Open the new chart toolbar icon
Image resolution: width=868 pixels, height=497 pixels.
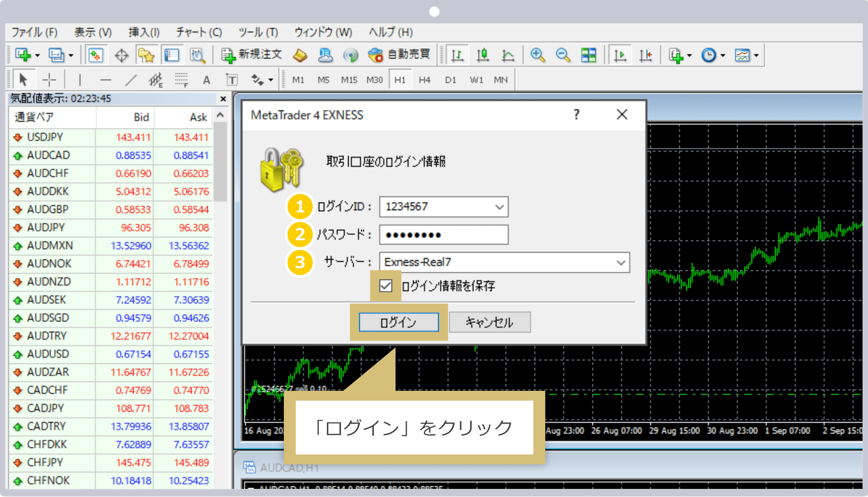pyautogui.click(x=23, y=55)
